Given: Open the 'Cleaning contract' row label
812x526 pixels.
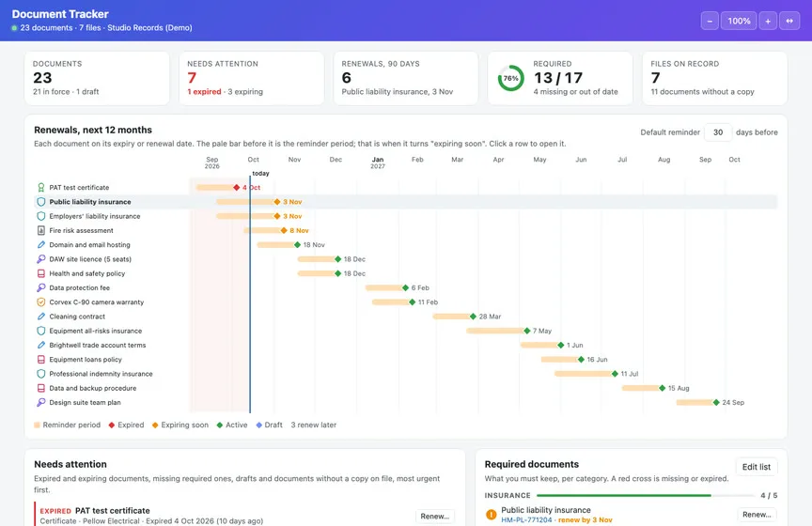Looking at the screenshot, I should tap(77, 317).
